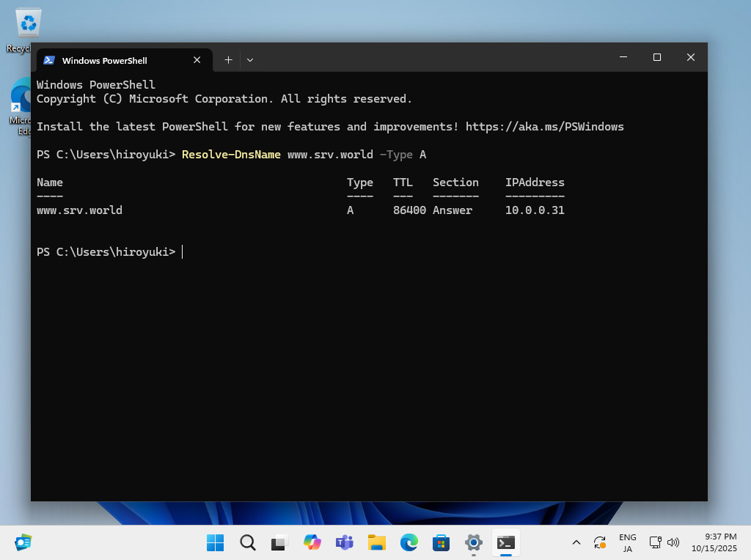
Task: Open File Explorer from the taskbar
Action: [x=376, y=542]
